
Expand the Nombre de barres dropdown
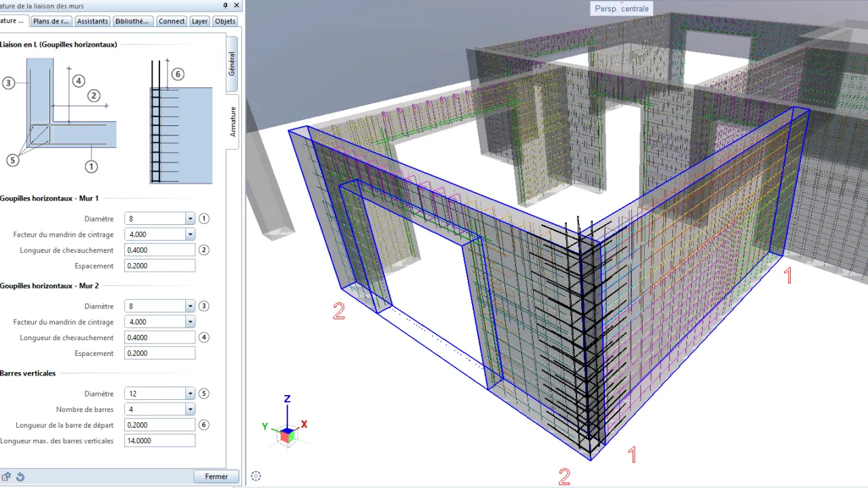click(189, 409)
